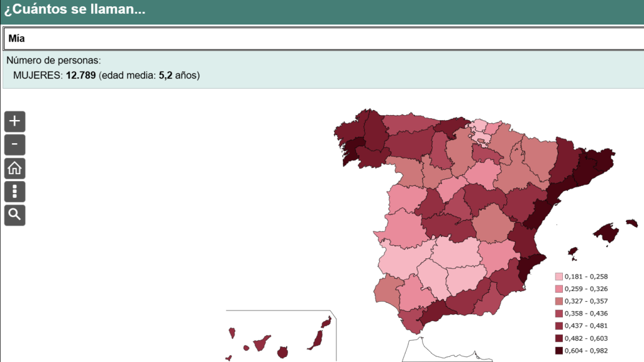
Task: Zoom out of the map
Action: tap(14, 145)
